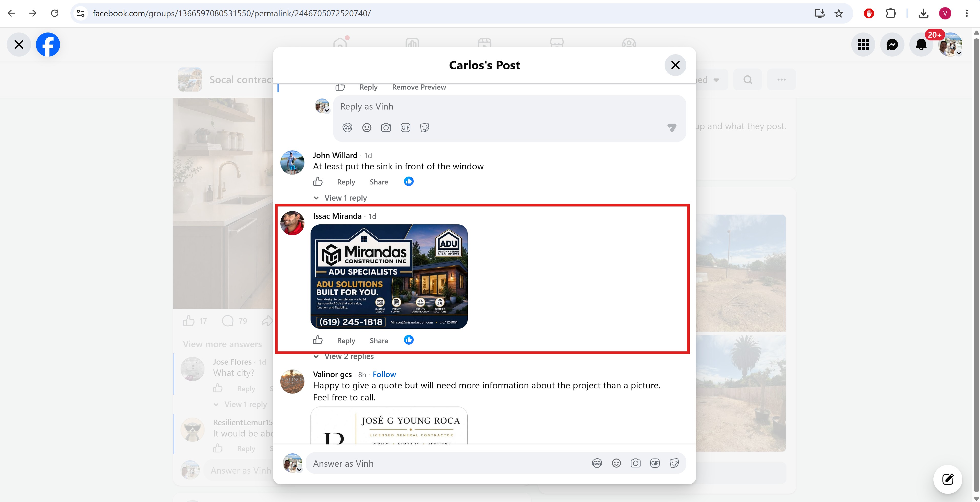The image size is (980, 502).
Task: Close the Carlos's Post dialog
Action: click(675, 65)
